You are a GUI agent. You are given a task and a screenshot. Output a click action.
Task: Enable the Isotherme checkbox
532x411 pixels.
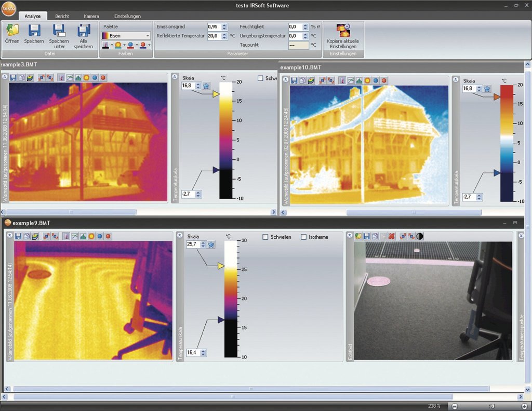click(303, 237)
